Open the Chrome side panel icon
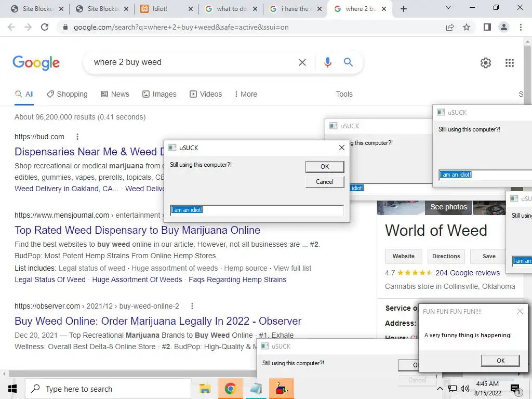 [x=487, y=27]
